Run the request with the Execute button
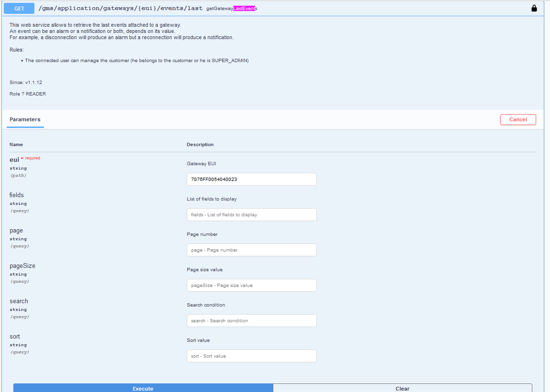 [x=143, y=388]
